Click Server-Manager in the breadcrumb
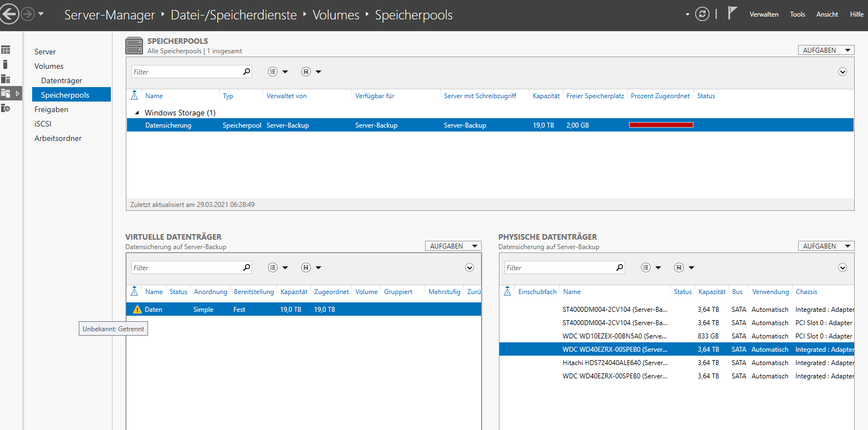The width and height of the screenshot is (868, 430). [x=110, y=15]
